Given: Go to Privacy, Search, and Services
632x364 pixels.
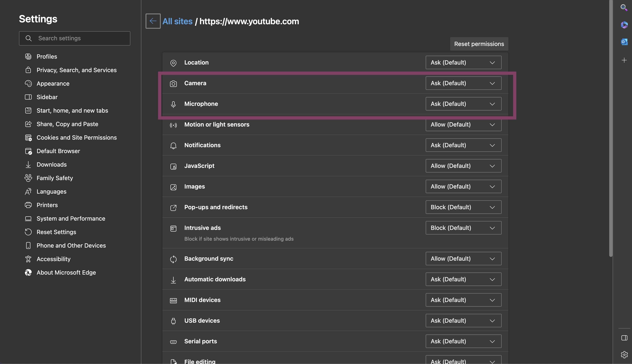Looking at the screenshot, I should click(x=77, y=70).
